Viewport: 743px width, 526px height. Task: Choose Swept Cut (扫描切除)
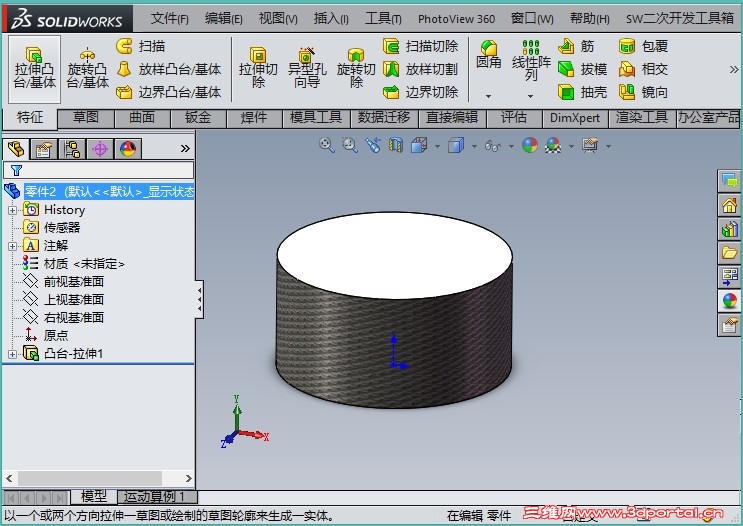pyautogui.click(x=420, y=46)
